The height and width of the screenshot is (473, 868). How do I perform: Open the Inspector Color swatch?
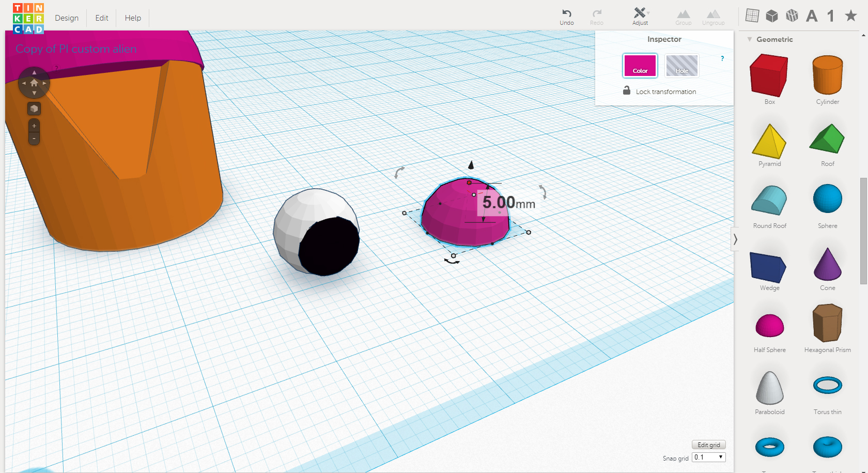(640, 66)
